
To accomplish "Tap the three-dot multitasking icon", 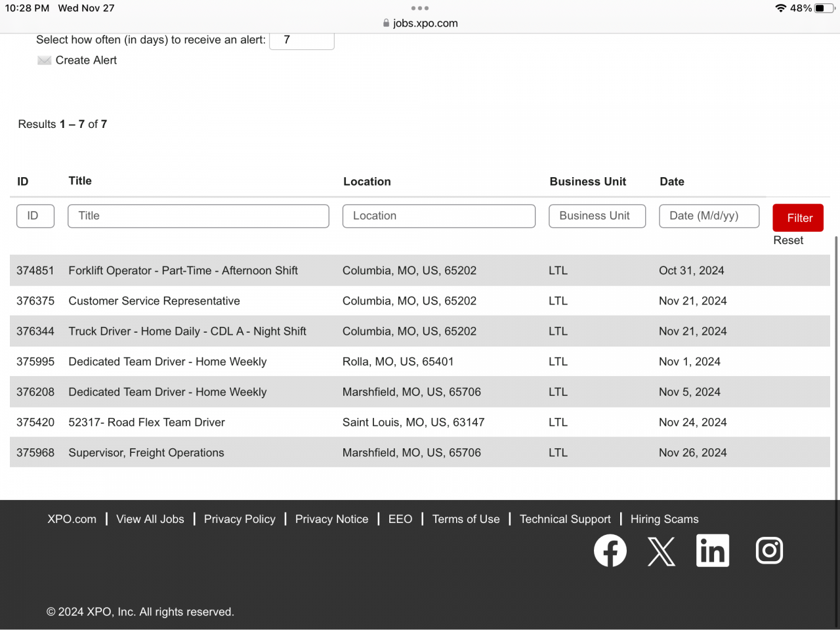I will pyautogui.click(x=419, y=9).
